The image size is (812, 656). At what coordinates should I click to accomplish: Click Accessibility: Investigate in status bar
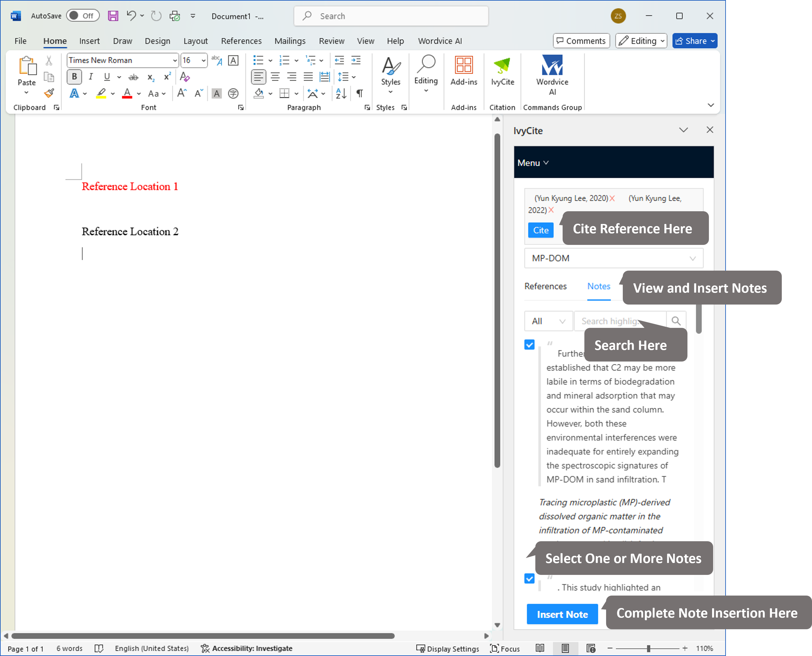coord(247,648)
